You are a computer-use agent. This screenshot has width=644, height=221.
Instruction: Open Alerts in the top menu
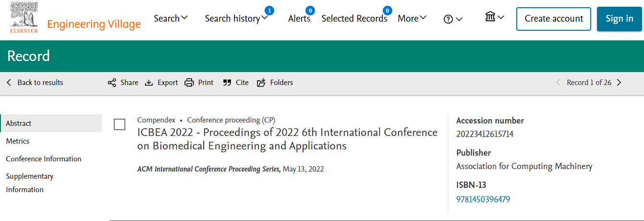pyautogui.click(x=299, y=18)
